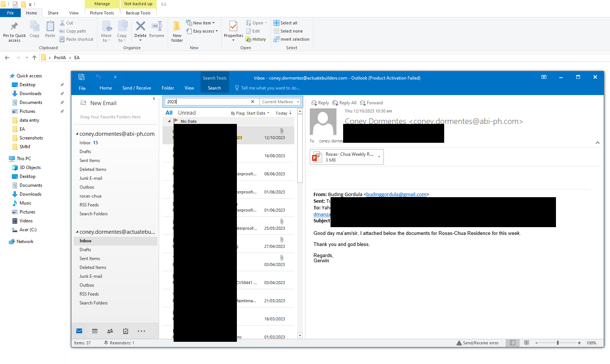Click Outlook Send/Receive All Folders quick icon

tap(81, 77)
